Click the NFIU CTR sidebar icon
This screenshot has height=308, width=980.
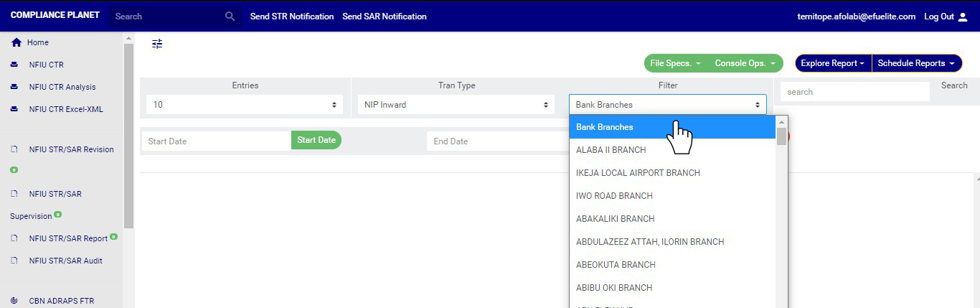[14, 65]
